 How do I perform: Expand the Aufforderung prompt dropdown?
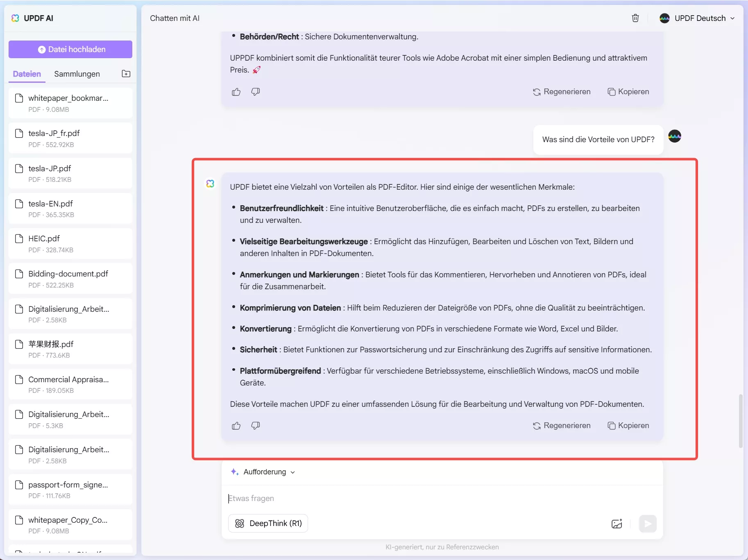click(269, 472)
